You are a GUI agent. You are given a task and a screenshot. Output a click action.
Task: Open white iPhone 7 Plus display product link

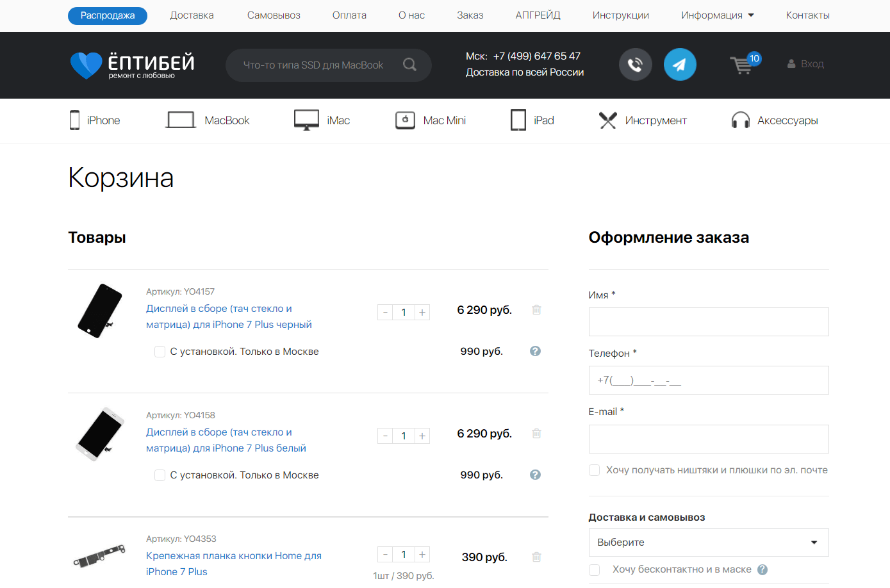226,440
